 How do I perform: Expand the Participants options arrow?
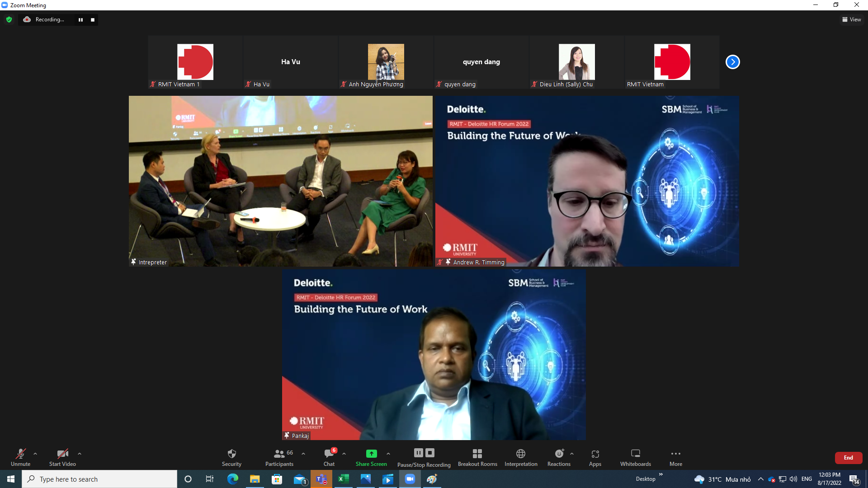coord(303,454)
